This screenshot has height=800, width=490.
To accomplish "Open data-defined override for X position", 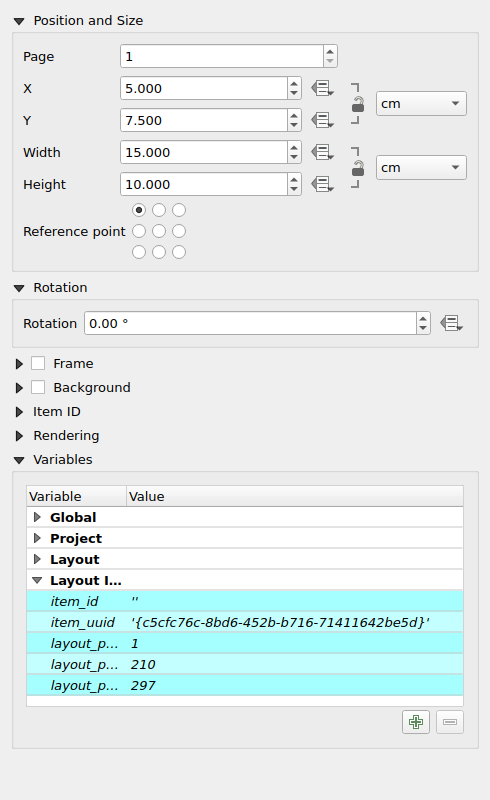I will tap(323, 88).
